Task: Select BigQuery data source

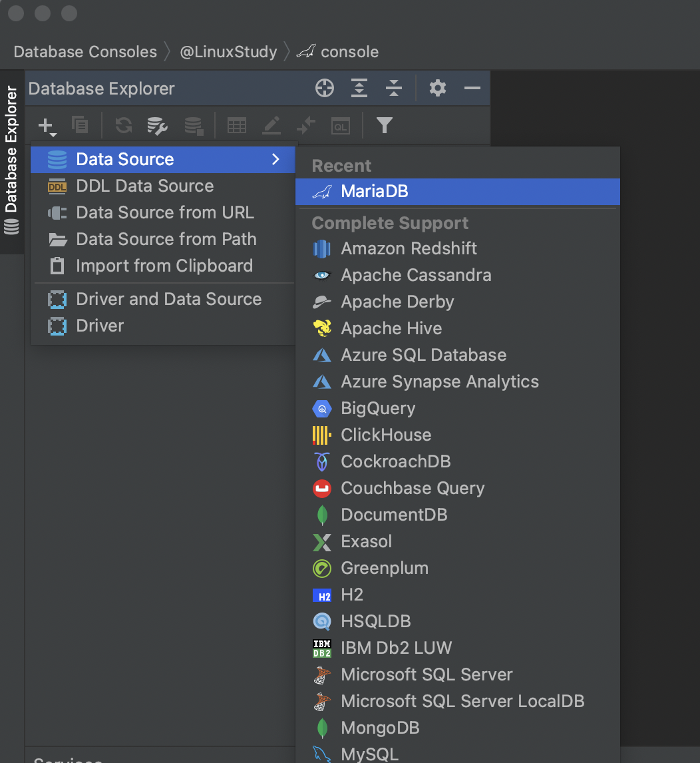Action: (458, 408)
